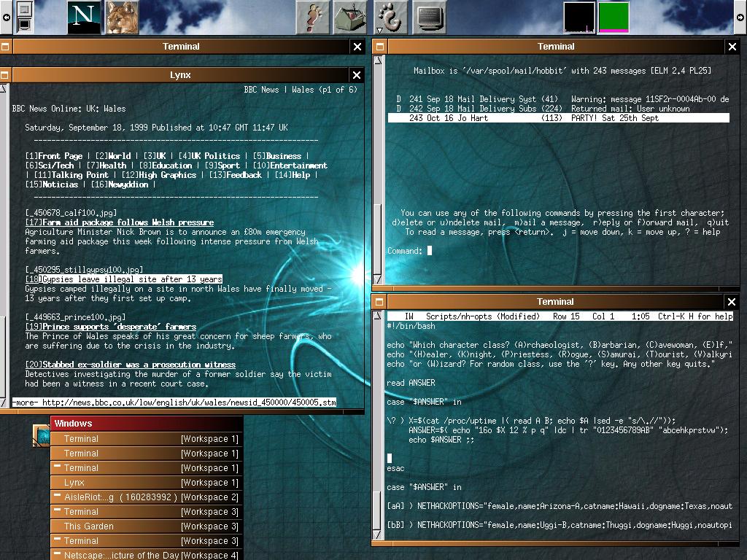Viewport: 747px width, 560px height.
Task: Click the Lynx scrollbar down arrow
Action: click(3, 402)
